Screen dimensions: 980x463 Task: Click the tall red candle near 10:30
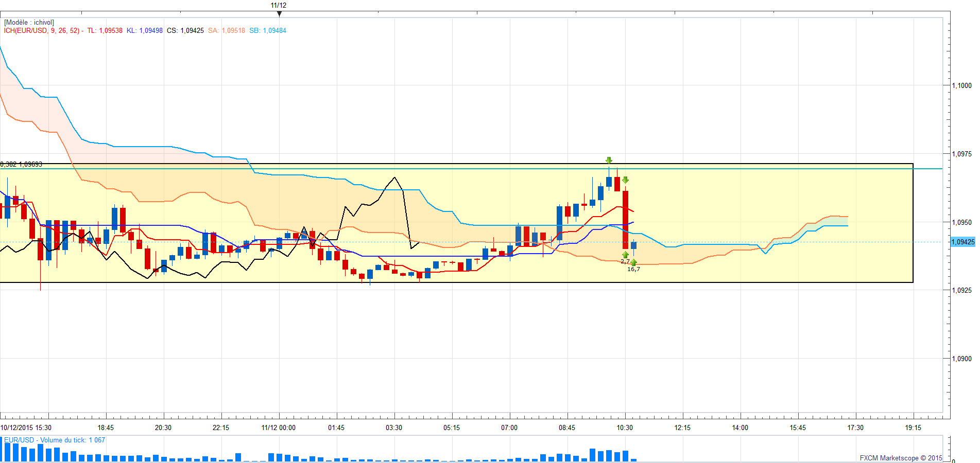625,220
